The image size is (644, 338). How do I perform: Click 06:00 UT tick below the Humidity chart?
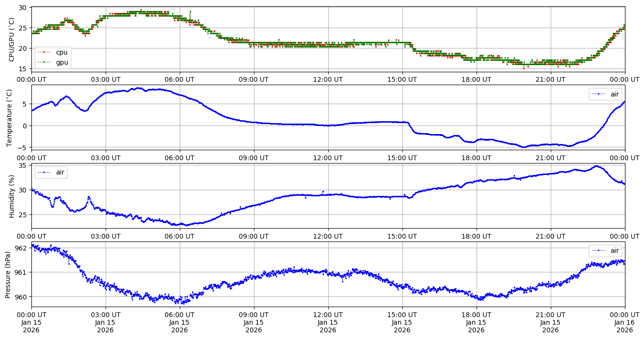[x=179, y=236]
